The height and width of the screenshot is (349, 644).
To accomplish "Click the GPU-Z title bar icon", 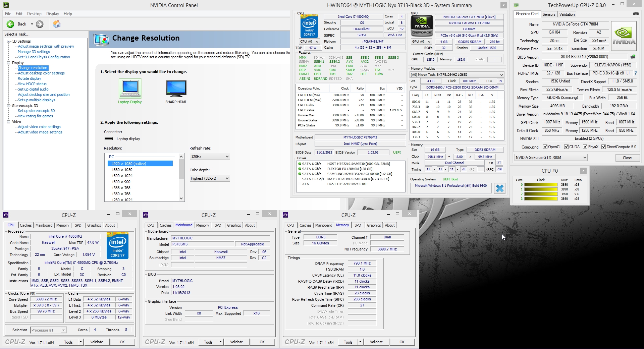I will click(516, 5).
